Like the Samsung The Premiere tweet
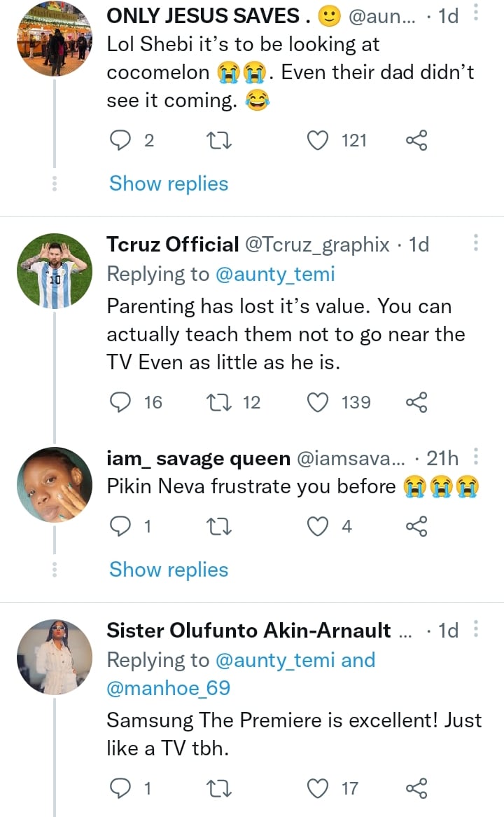504x817 pixels. [x=318, y=789]
